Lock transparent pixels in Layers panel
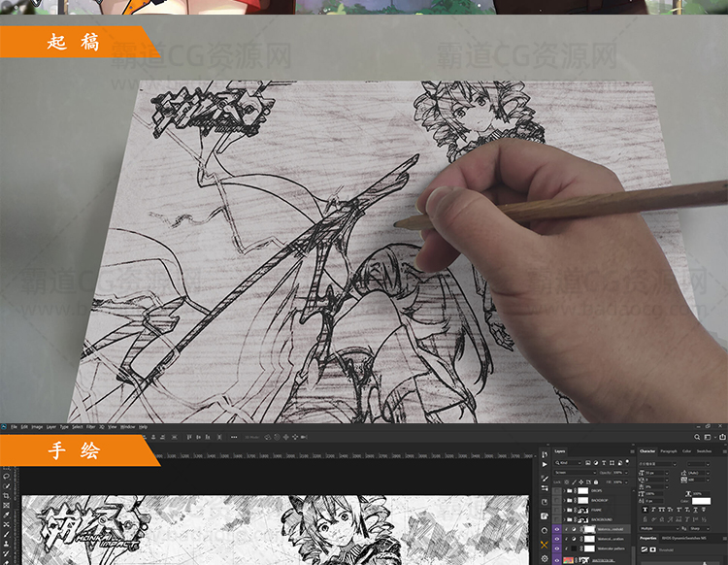Viewport: 728px width, 565px height. 567,482
